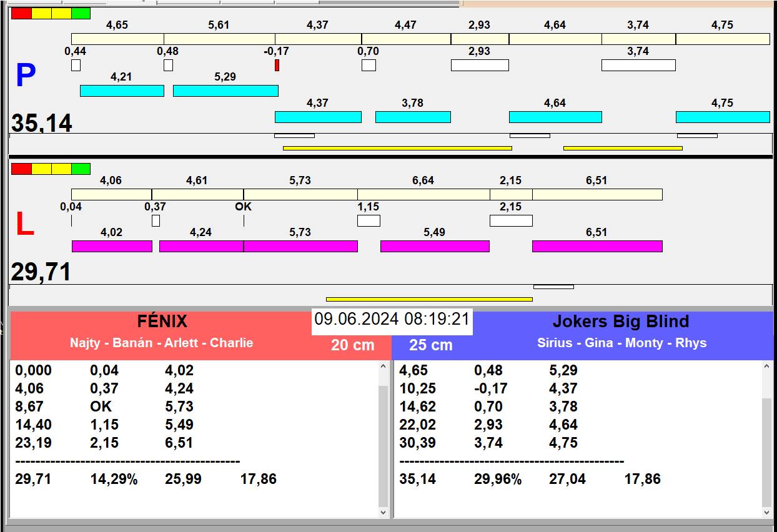This screenshot has height=532, width=777.
Task: Click the red start light in lane L
Action: [21, 169]
